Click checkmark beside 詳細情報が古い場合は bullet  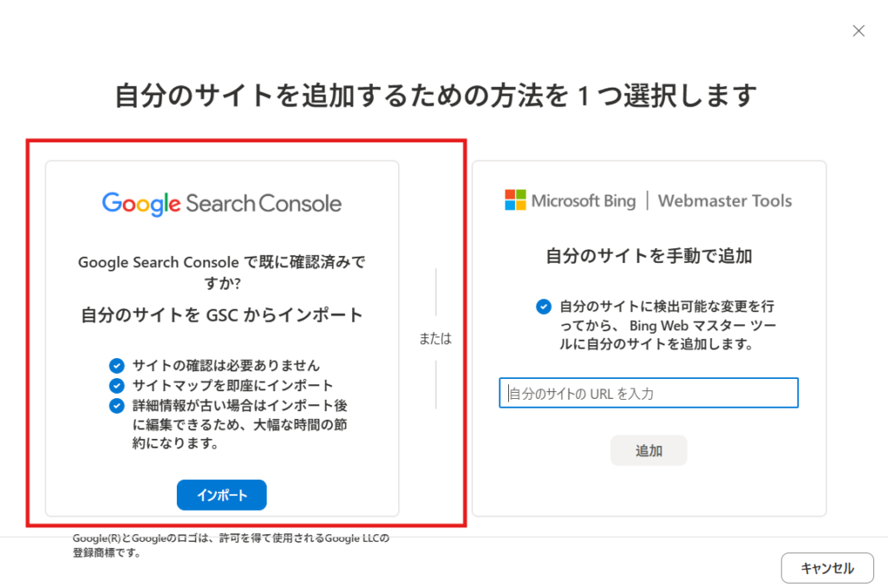tap(117, 405)
